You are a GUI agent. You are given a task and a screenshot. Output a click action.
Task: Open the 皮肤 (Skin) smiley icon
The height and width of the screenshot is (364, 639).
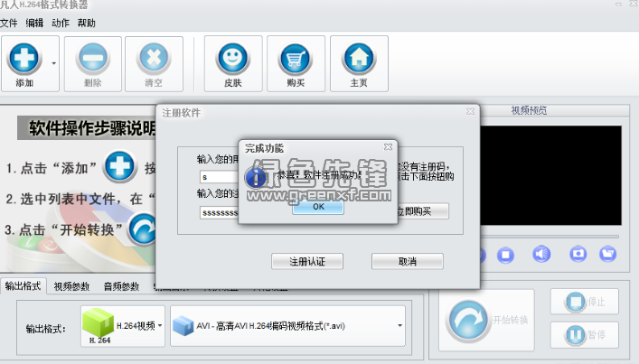point(233,58)
